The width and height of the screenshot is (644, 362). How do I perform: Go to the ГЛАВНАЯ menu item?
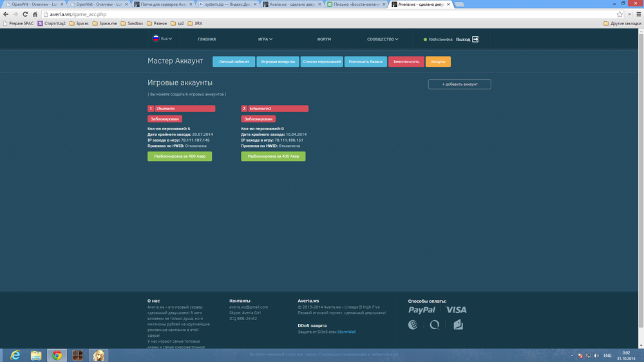tap(207, 39)
